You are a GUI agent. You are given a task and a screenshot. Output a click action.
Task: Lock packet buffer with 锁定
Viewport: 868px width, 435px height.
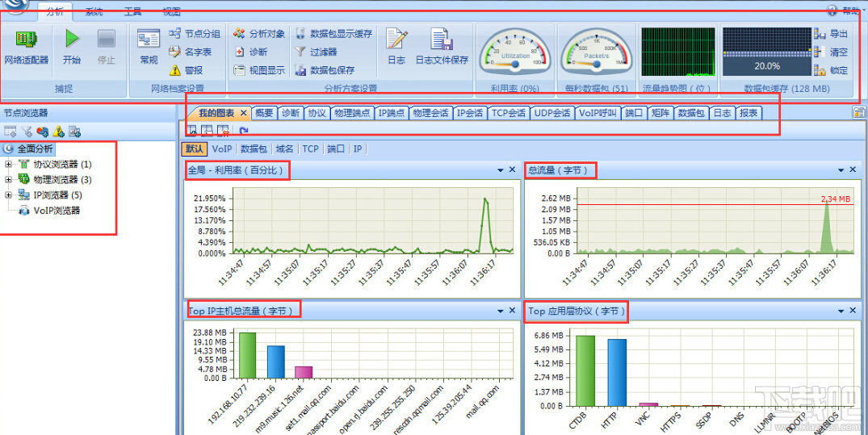(830, 70)
